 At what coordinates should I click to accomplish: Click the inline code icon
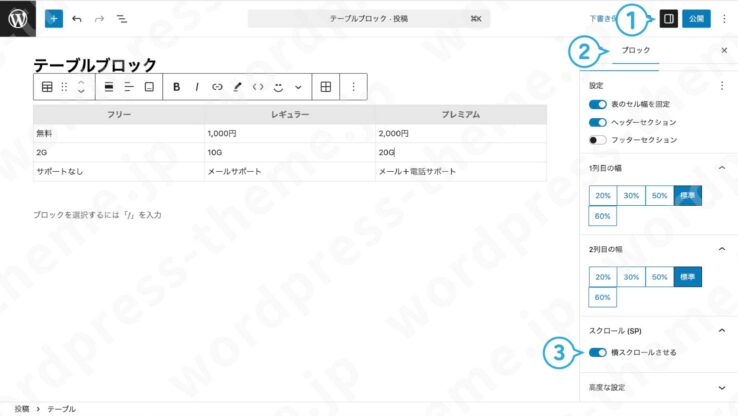pos(258,87)
